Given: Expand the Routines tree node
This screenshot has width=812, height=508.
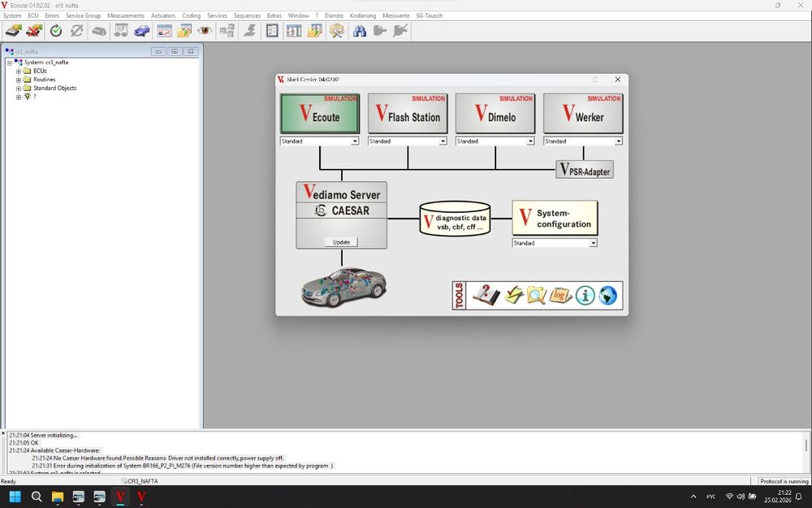Looking at the screenshot, I should tap(18, 80).
